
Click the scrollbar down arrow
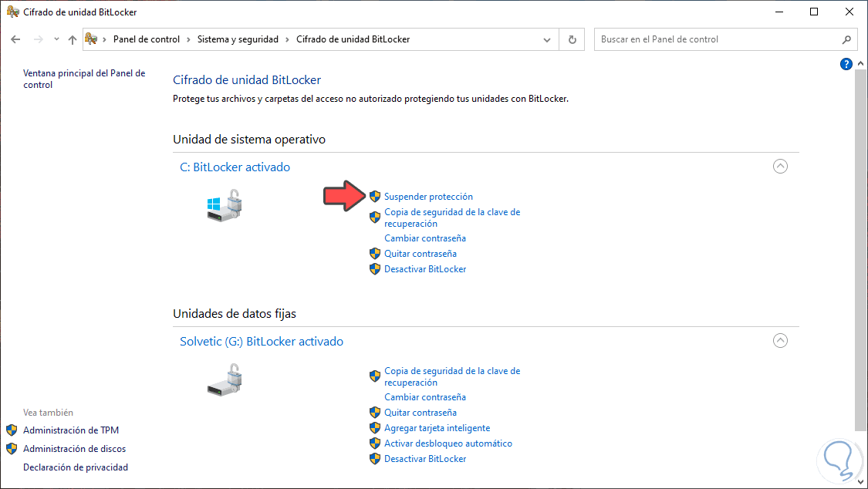click(860, 482)
